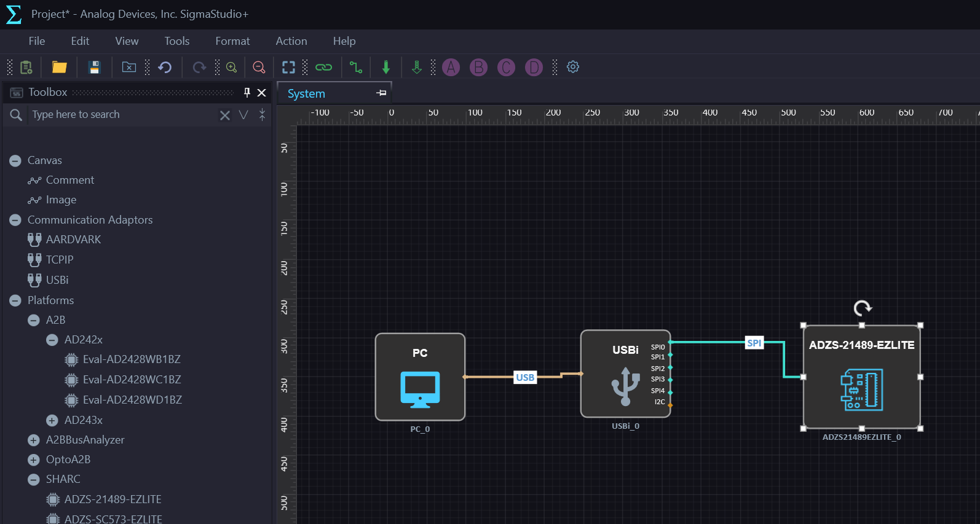Viewport: 980px width, 524px height.
Task: Select the USBi block on canvas
Action: pyautogui.click(x=625, y=373)
